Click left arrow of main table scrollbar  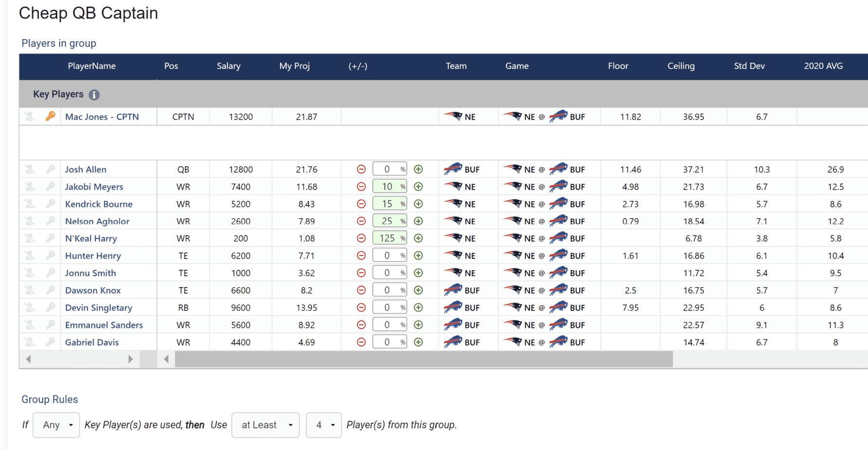click(166, 359)
